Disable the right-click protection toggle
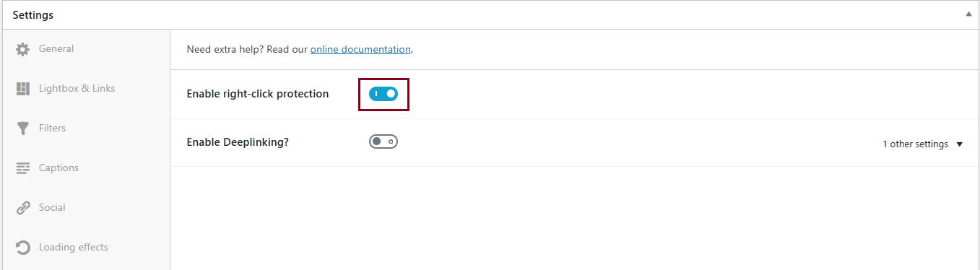The width and height of the screenshot is (980, 270). [x=383, y=94]
